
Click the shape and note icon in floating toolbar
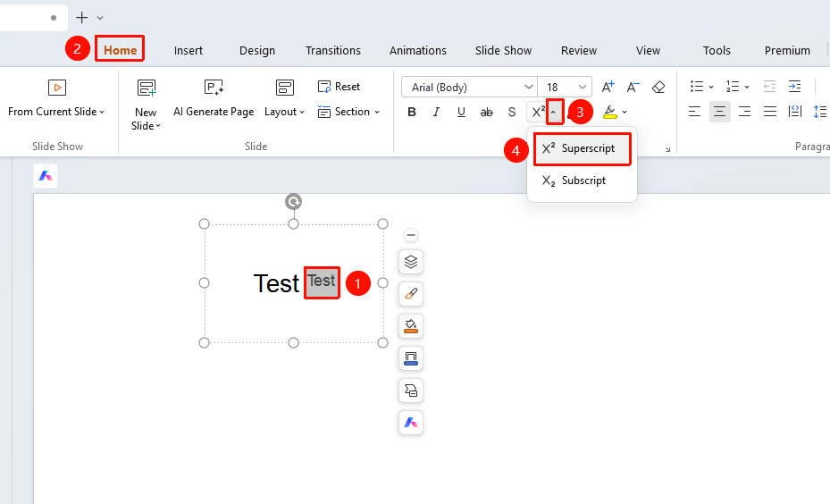tap(411, 391)
